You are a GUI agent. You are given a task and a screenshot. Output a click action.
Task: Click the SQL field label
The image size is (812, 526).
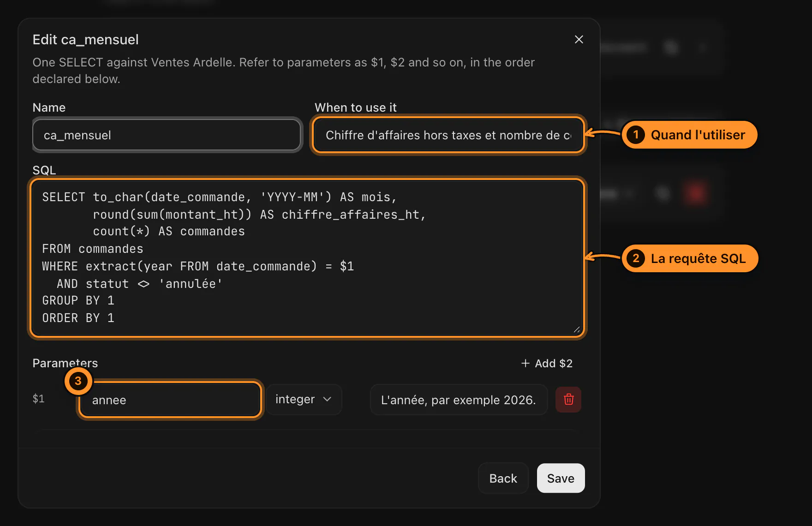tap(44, 170)
